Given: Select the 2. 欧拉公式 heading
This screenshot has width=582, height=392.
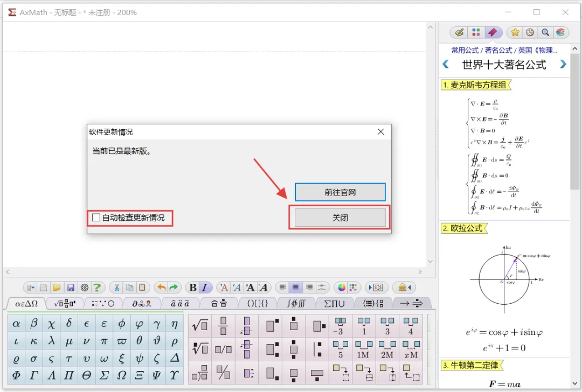Looking at the screenshot, I should 463,228.
